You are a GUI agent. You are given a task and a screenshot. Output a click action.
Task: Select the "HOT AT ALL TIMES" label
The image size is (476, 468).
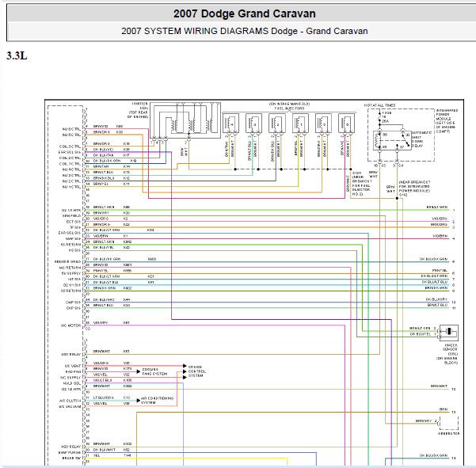pyautogui.click(x=379, y=105)
